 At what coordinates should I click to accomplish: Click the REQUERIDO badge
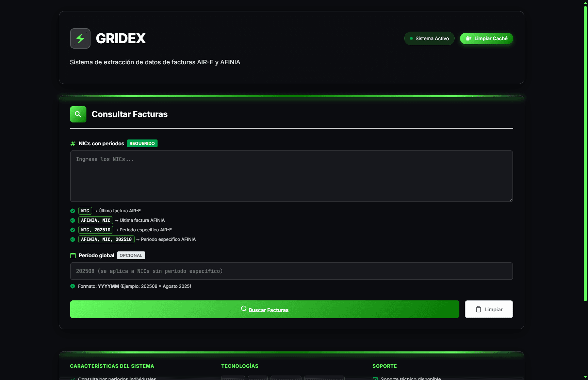pos(142,144)
